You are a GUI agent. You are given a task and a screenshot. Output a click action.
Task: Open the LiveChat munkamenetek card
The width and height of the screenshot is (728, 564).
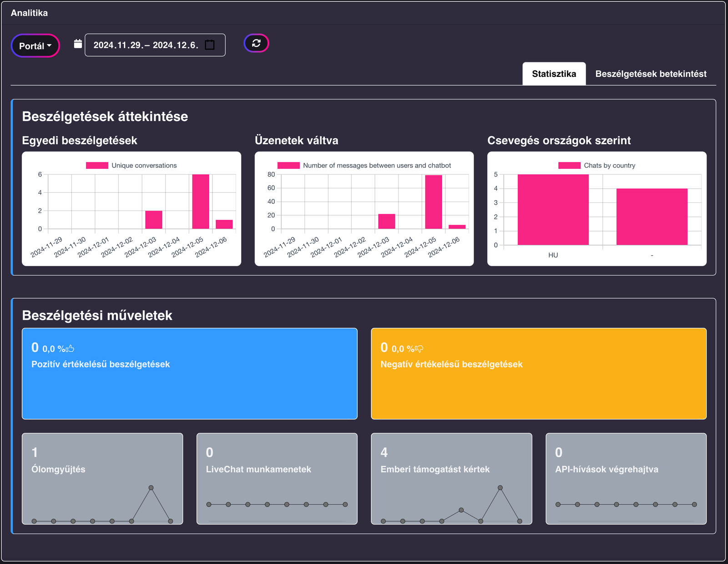pos(277,478)
